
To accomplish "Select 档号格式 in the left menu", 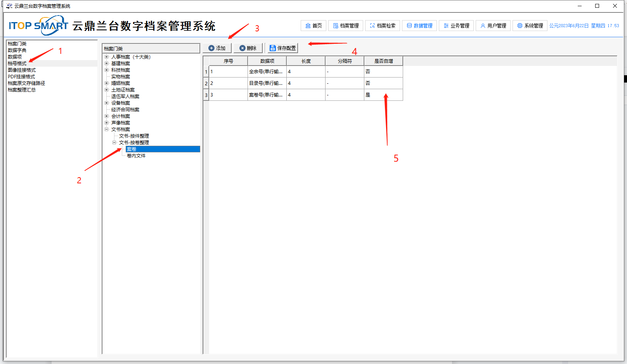I will coord(17,64).
